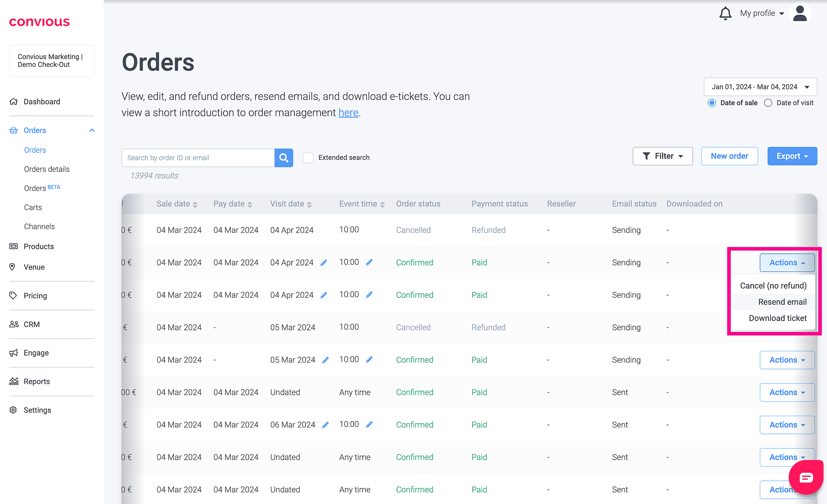The height and width of the screenshot is (504, 827).
Task: Open Orders details in sidebar
Action: 47,169
